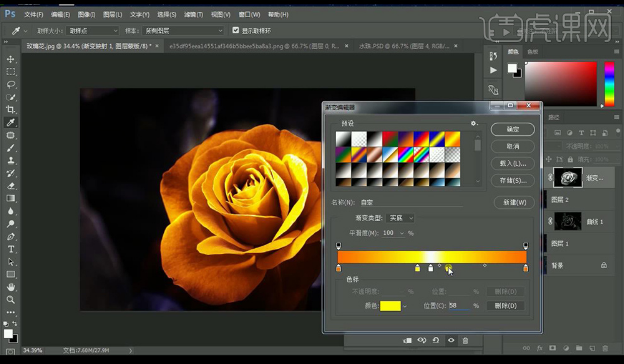The height and width of the screenshot is (364, 624).
Task: Select the Rectangle shape tool
Action: (x=11, y=274)
